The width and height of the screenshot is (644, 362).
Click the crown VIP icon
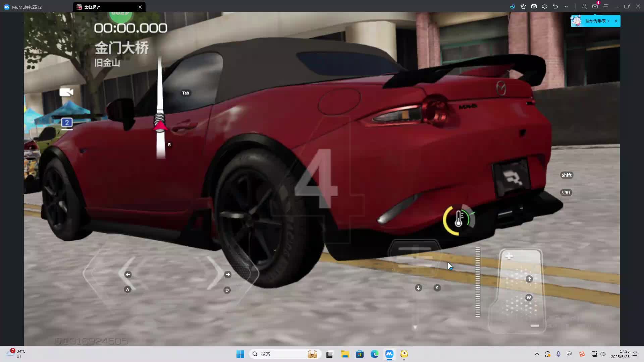[x=523, y=6]
